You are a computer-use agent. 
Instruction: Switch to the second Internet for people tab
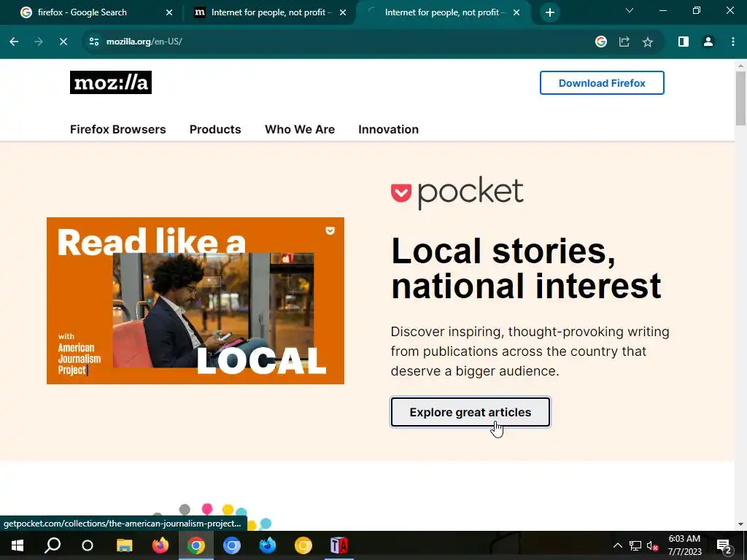(x=270, y=12)
